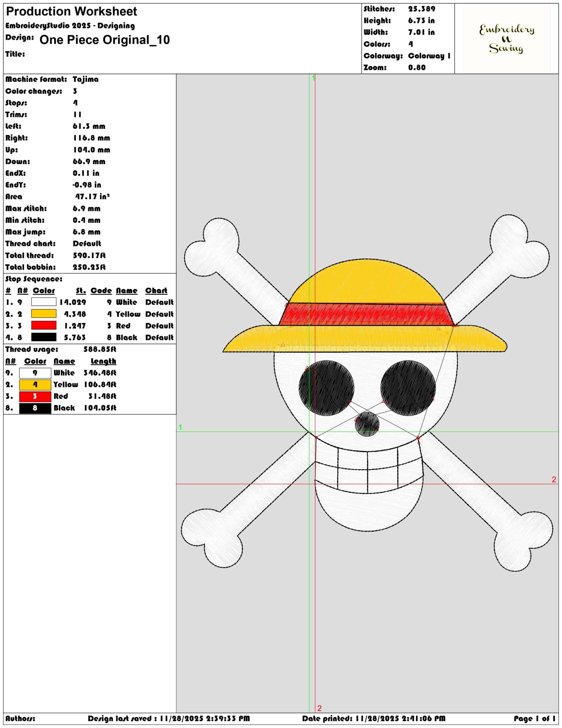Select the red swatch numbered 3 in Thread usage
The width and height of the screenshot is (562, 728).
(x=35, y=396)
